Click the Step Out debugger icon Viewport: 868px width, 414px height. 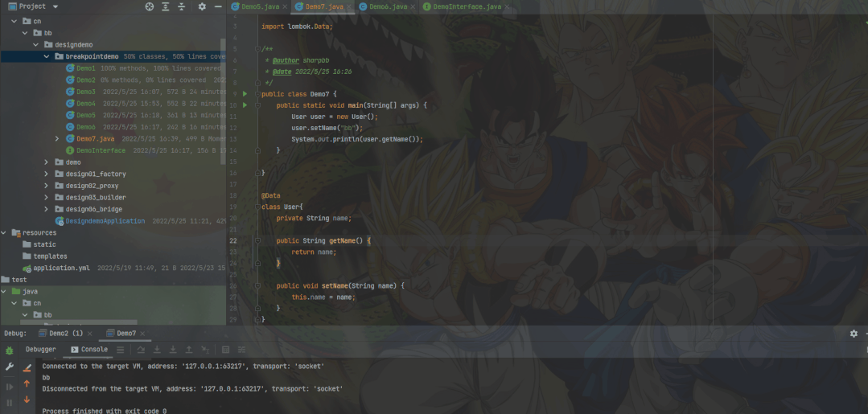[189, 350]
